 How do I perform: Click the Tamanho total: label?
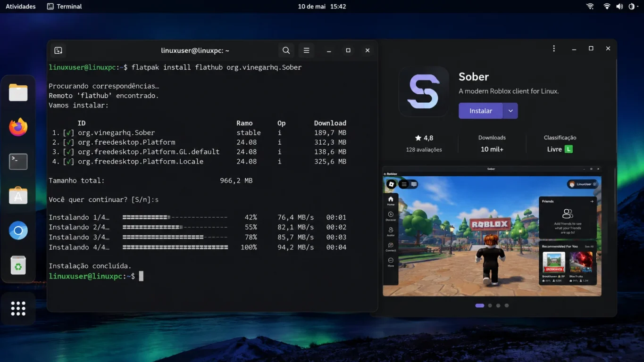pyautogui.click(x=76, y=181)
